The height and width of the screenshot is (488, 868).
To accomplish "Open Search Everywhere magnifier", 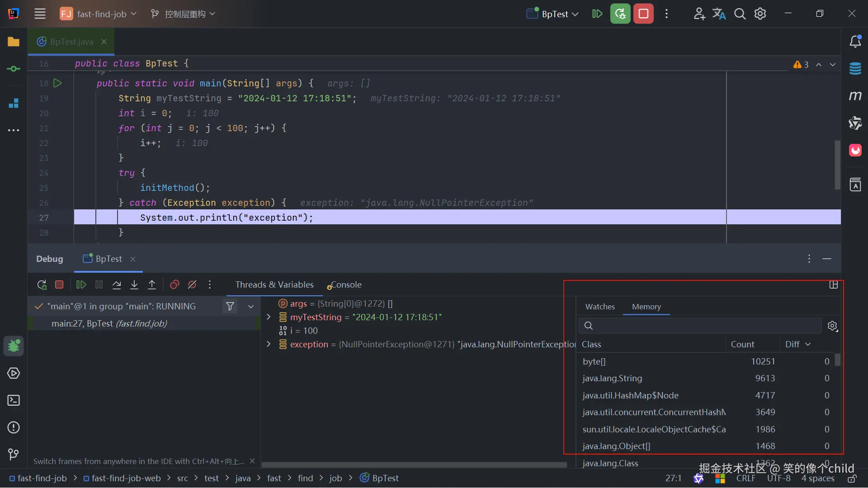I will (x=740, y=14).
